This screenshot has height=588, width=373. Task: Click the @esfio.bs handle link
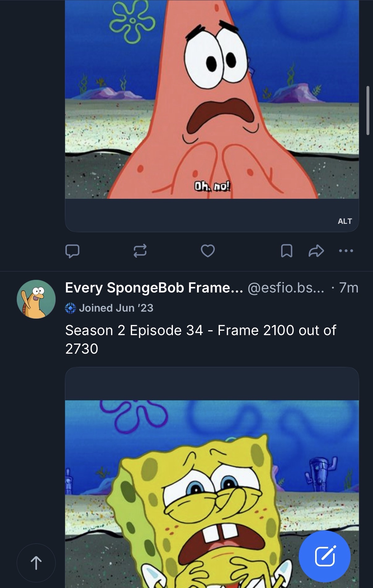(286, 288)
